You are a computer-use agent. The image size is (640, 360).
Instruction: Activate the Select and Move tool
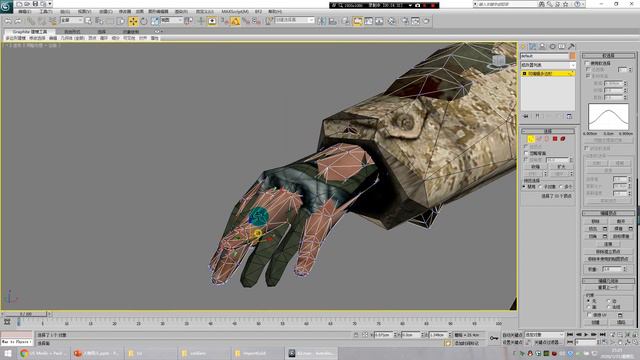click(x=133, y=21)
